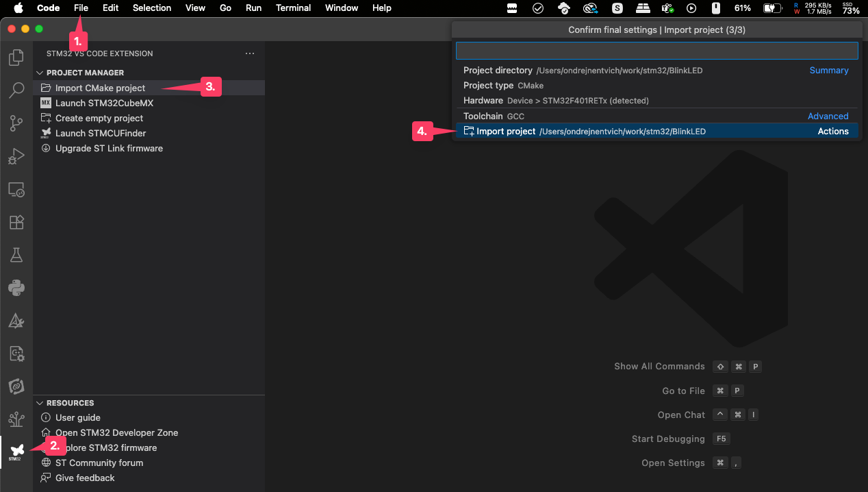Click Upgrade ST Link firmware
The width and height of the screenshot is (868, 492).
[109, 148]
